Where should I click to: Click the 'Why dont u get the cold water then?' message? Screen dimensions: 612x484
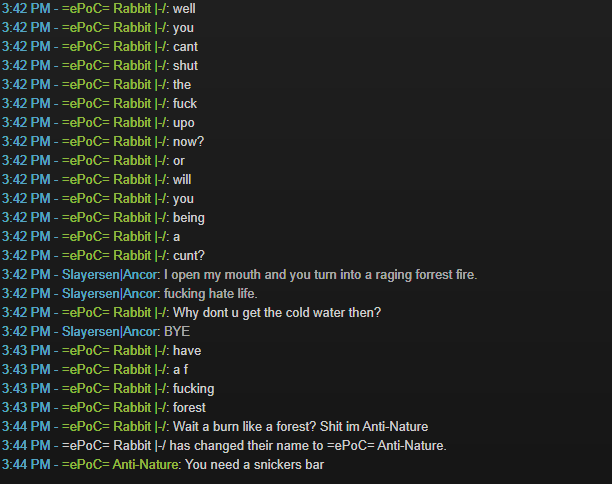point(277,312)
